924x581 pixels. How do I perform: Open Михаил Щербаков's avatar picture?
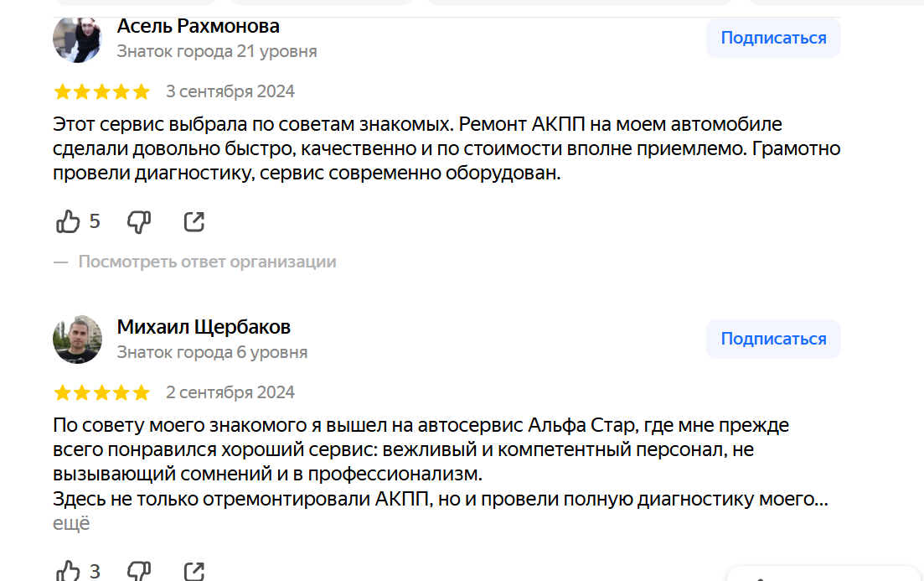pos(77,340)
